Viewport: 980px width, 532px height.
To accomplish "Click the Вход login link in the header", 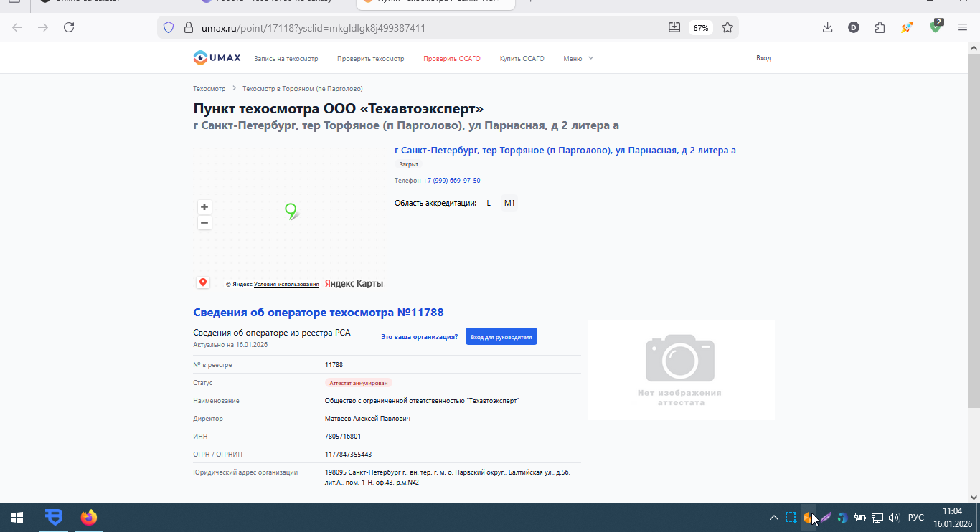I will tap(763, 58).
